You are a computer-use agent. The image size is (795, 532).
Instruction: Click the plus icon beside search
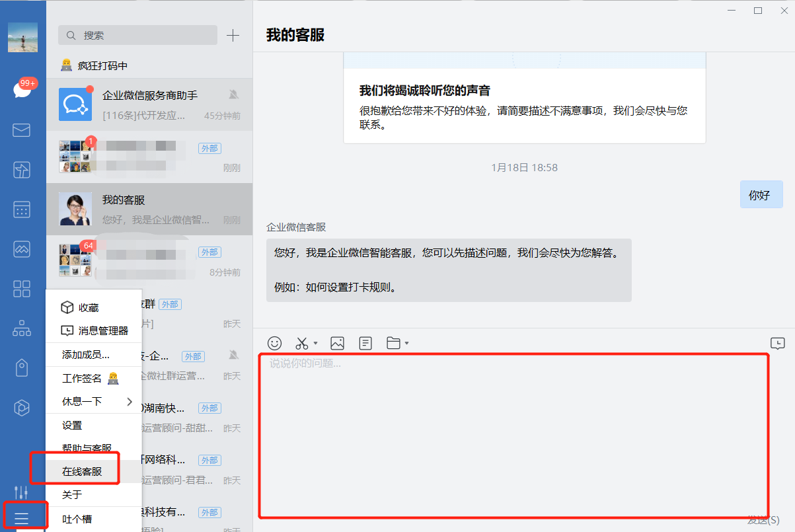pos(233,36)
